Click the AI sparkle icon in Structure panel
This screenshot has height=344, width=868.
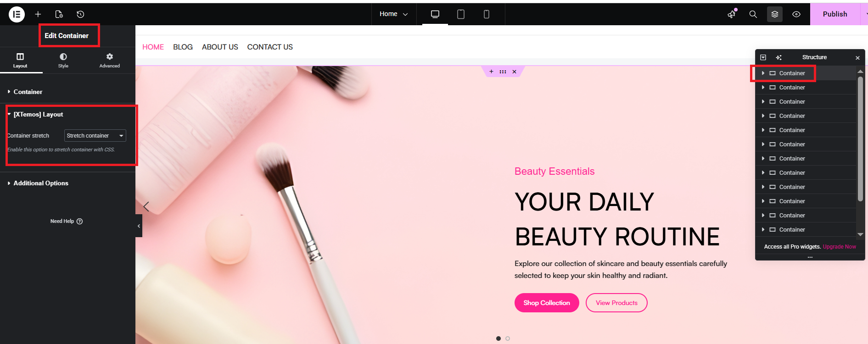click(x=778, y=57)
